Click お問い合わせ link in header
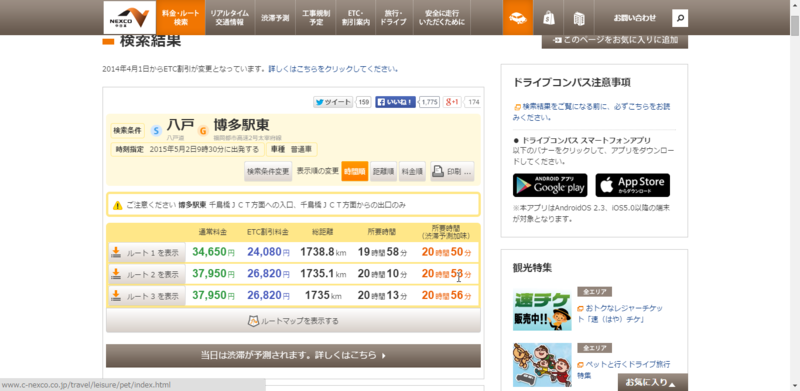This screenshot has height=391, width=800. coord(634,18)
